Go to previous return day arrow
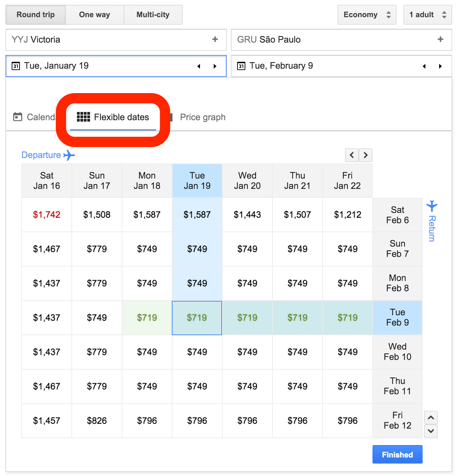The height and width of the screenshot is (476, 457). pyautogui.click(x=424, y=66)
